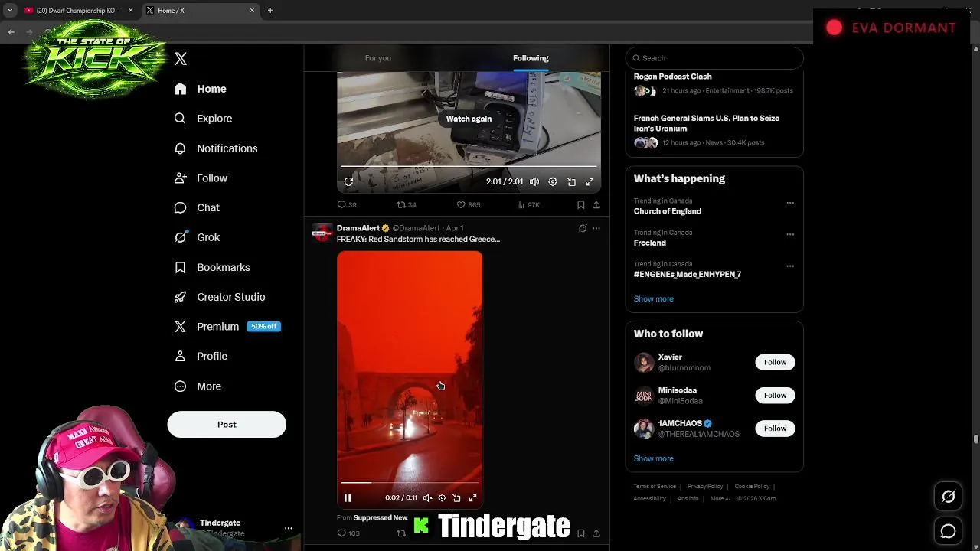Viewport: 980px width, 551px height.
Task: Open three-dot menu on DramaAlert post
Action: (596, 228)
